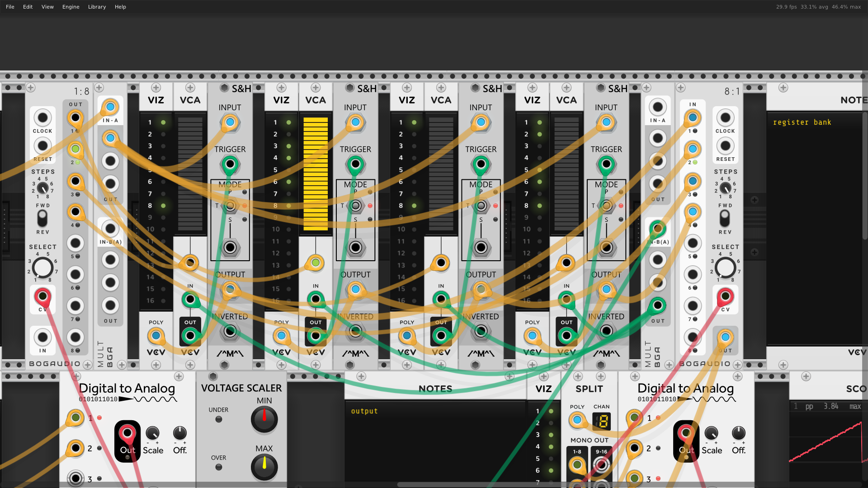Click the CLOCK input jack on left 1:8 module

click(42, 118)
